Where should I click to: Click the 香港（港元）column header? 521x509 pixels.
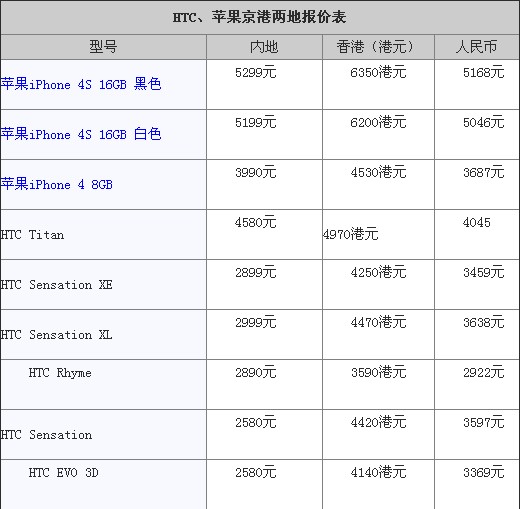(x=378, y=47)
